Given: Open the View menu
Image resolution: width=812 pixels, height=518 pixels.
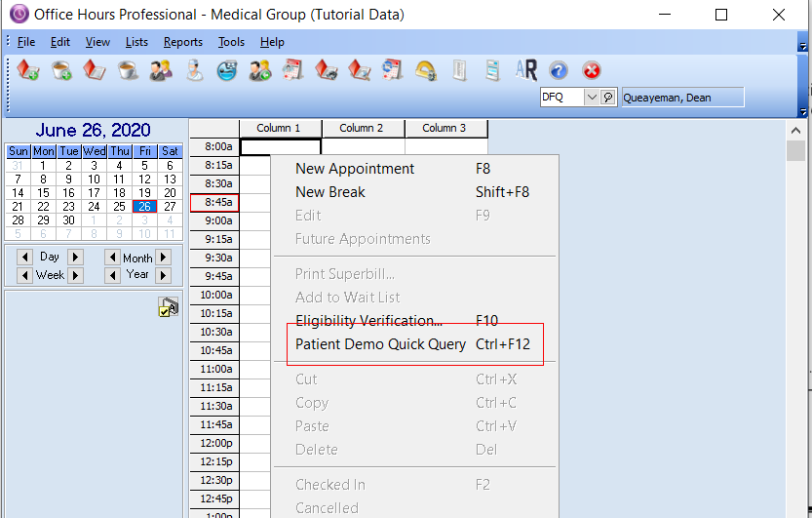Looking at the screenshot, I should [97, 42].
